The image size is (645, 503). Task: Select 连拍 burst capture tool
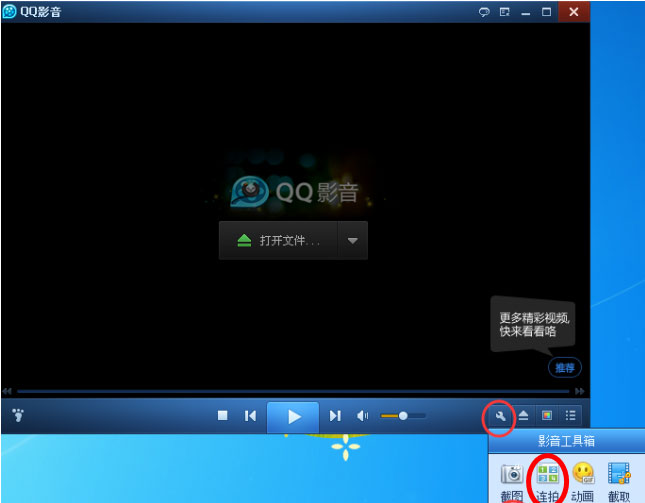click(547, 478)
